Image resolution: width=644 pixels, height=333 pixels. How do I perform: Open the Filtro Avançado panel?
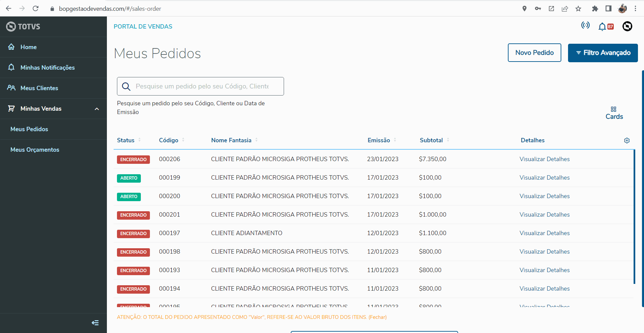click(x=603, y=53)
